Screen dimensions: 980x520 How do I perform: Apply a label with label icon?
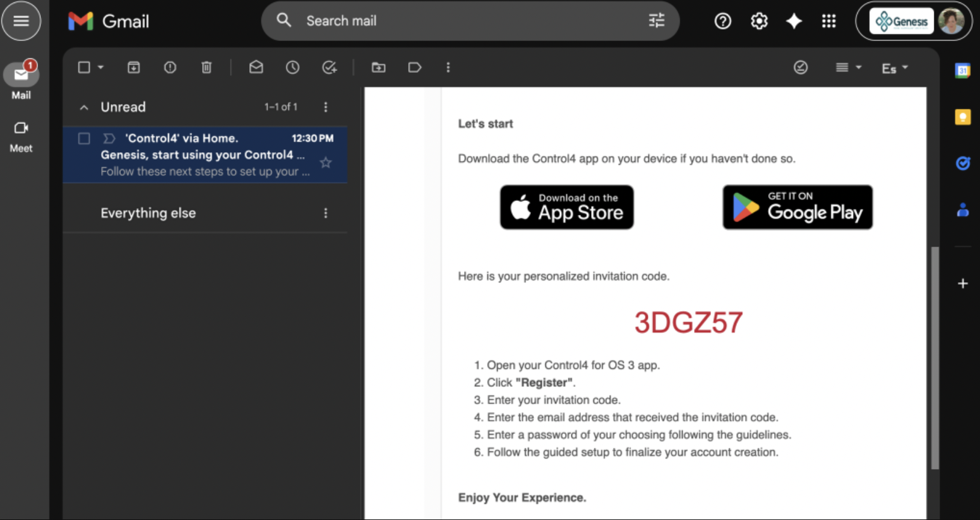(415, 67)
